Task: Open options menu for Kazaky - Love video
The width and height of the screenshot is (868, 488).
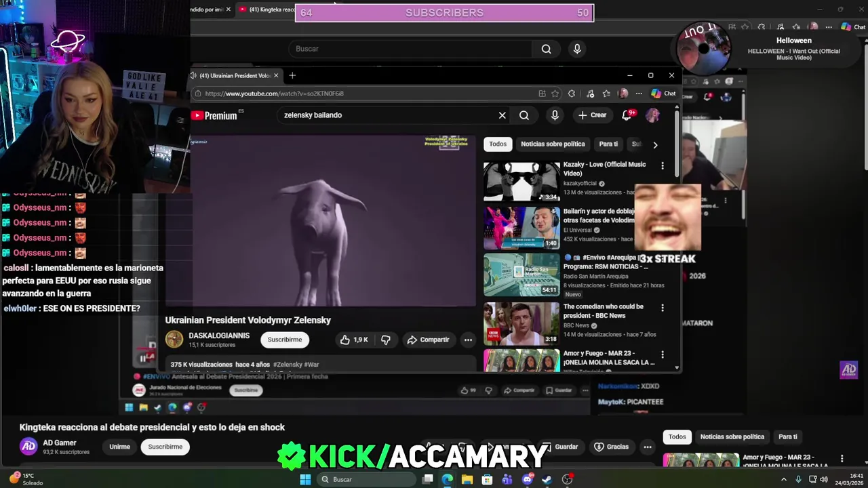Action: click(663, 165)
